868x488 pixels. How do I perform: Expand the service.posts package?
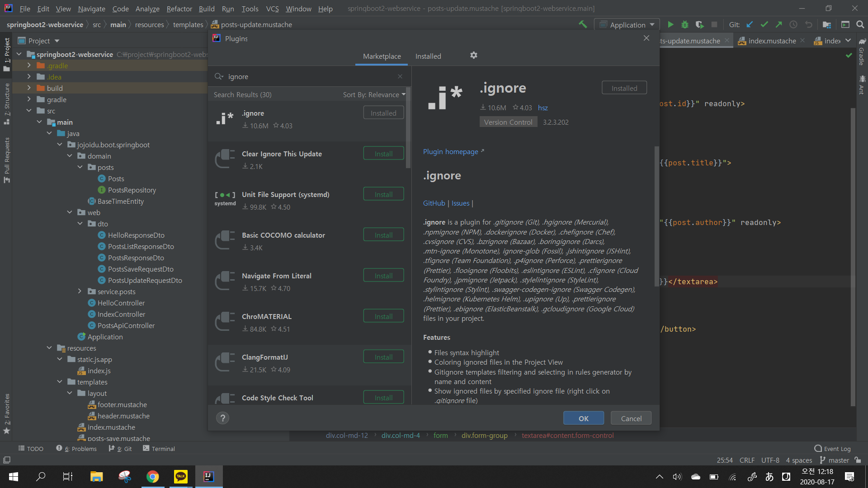point(80,291)
